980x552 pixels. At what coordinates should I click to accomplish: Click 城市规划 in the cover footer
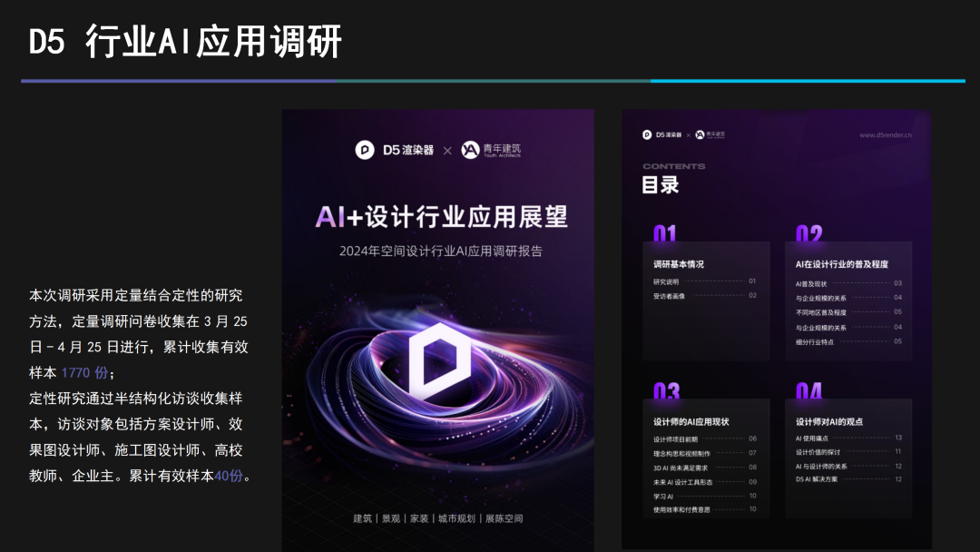[x=456, y=519]
